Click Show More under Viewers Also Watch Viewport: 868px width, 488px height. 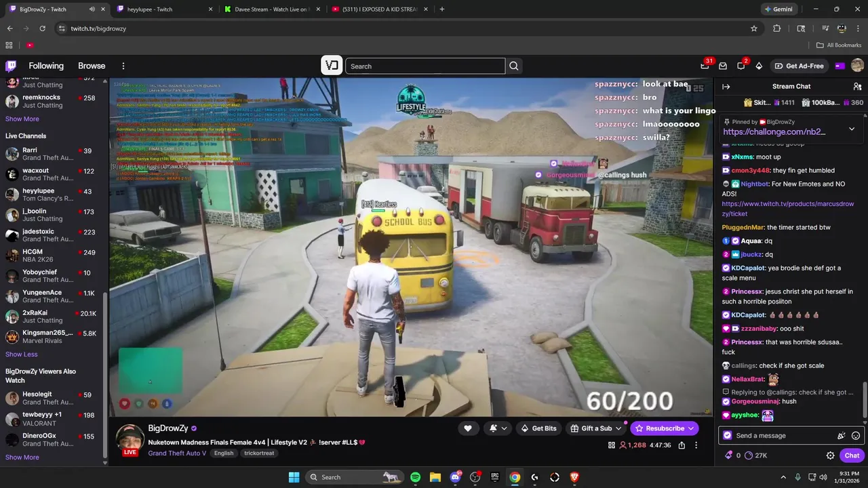click(22, 457)
